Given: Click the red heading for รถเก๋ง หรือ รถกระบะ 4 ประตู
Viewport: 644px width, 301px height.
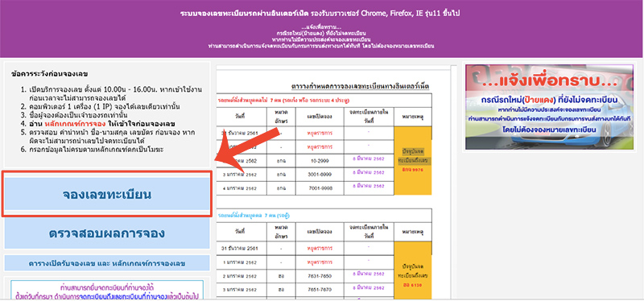Looking at the screenshot, I should [284, 101].
